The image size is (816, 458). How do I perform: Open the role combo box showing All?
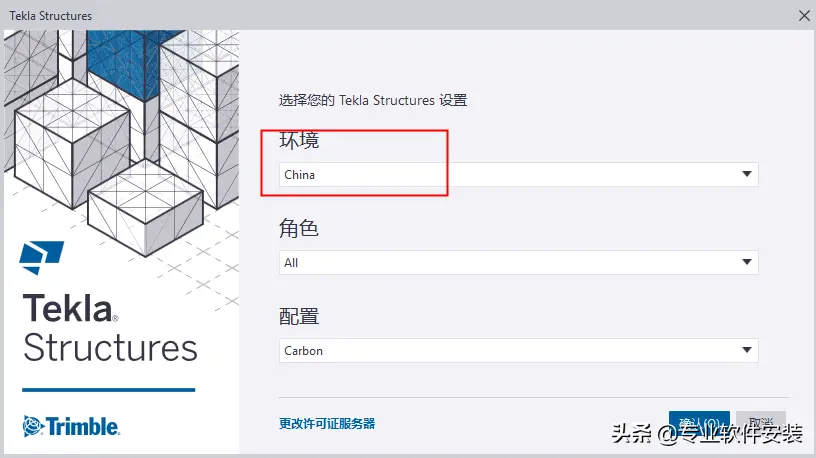point(518,262)
